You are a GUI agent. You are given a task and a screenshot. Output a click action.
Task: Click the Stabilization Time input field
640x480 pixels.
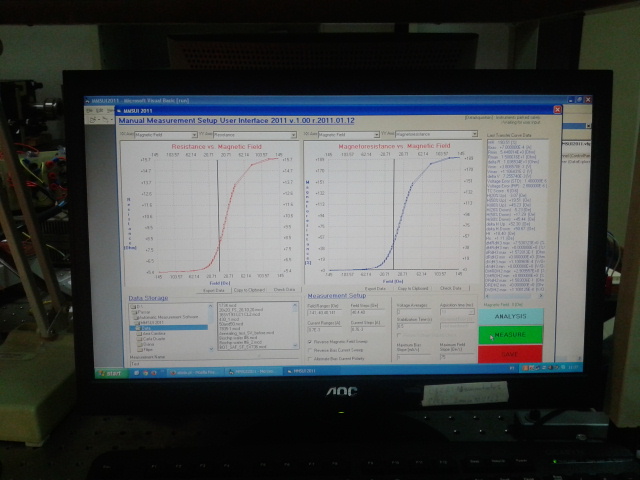(x=412, y=325)
